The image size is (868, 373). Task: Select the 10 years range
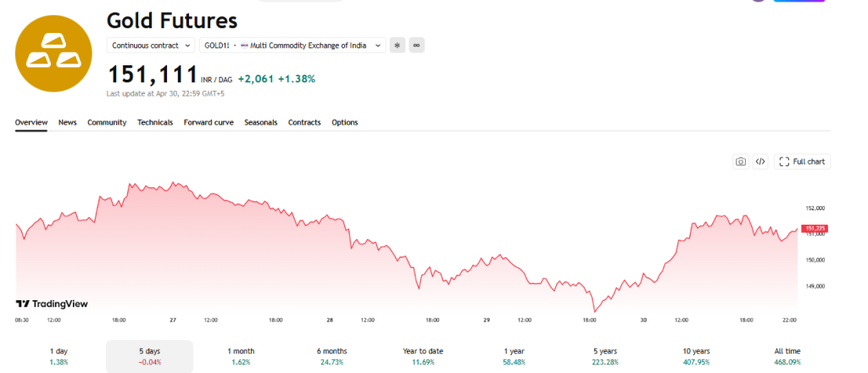click(x=697, y=356)
